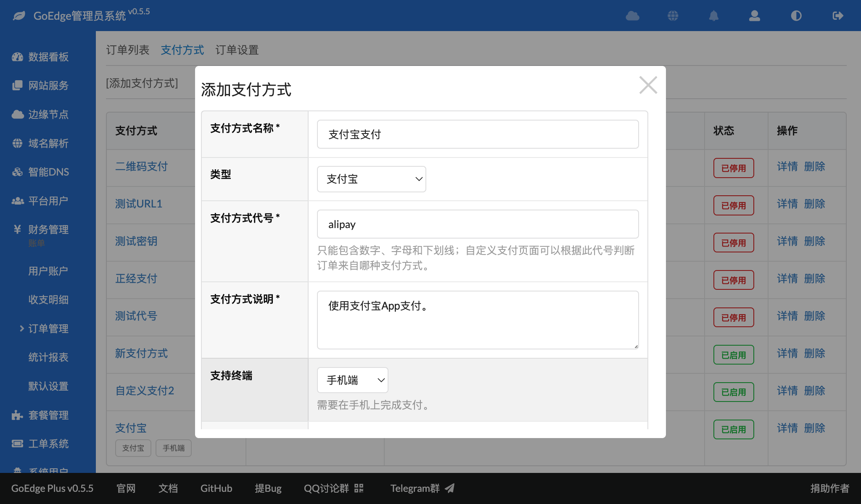Screen dimensions: 861x504
Task: Click the 网站服务 sidebar icon
Action: click(x=18, y=86)
